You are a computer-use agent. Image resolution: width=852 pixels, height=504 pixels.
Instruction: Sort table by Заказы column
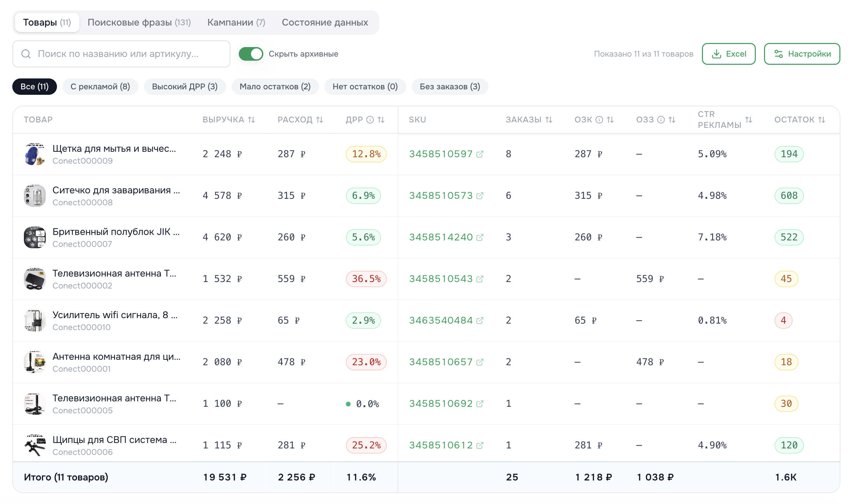pos(549,120)
